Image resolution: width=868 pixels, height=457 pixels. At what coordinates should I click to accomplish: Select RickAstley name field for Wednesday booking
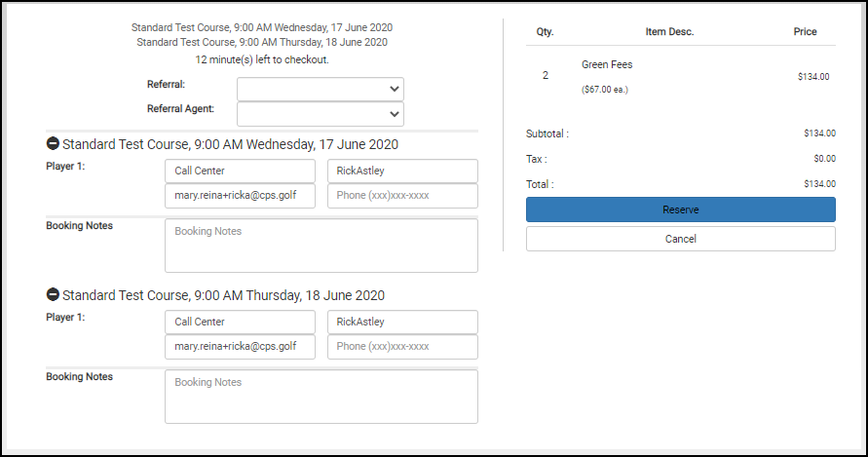[x=402, y=171]
